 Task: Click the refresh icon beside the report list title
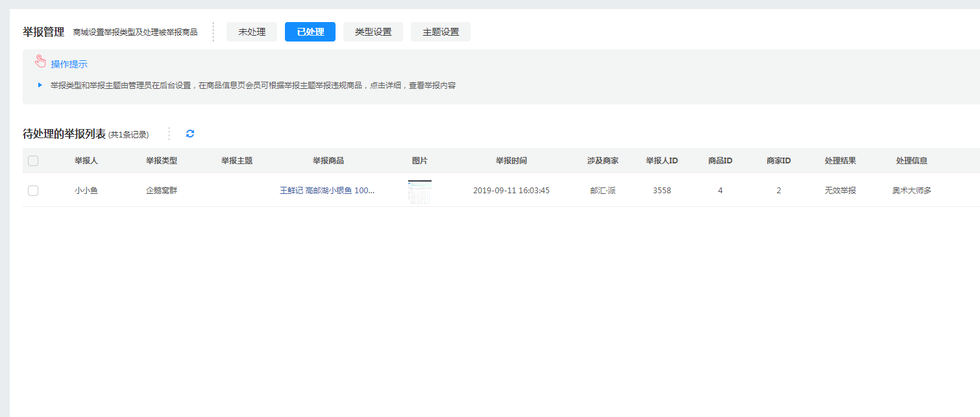coord(190,134)
